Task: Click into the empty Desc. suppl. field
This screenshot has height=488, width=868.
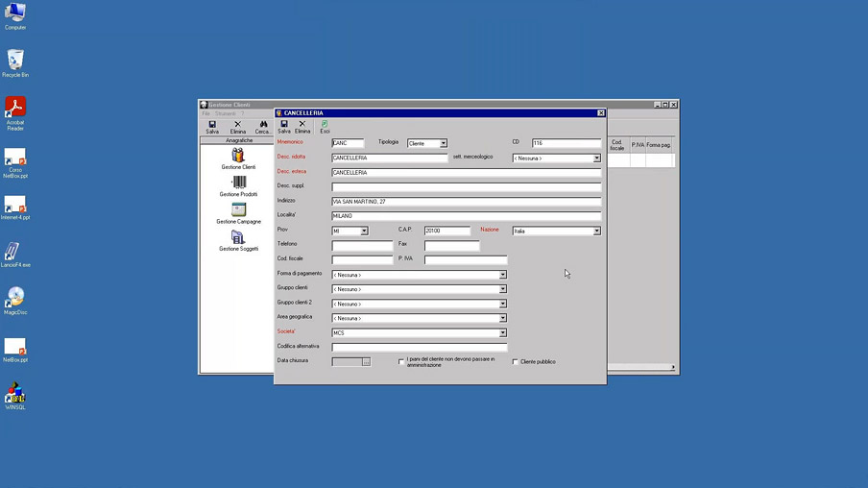Action: click(466, 186)
